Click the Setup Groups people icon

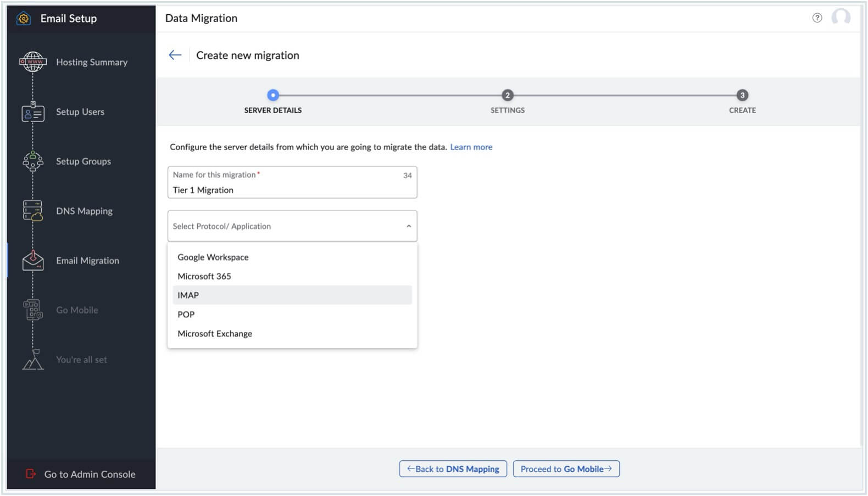32,162
